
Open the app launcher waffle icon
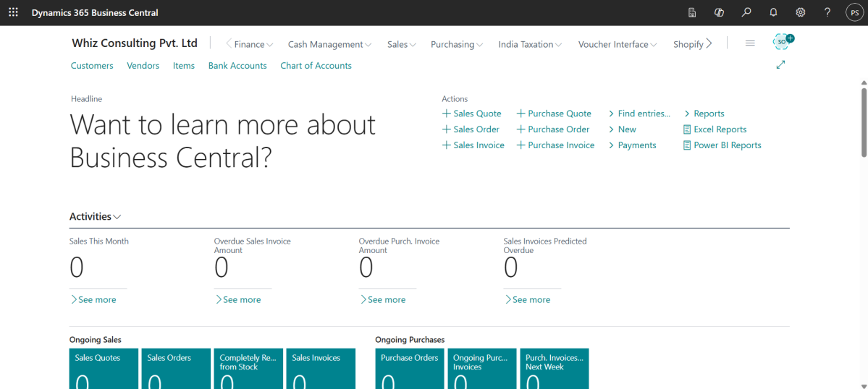(x=13, y=12)
